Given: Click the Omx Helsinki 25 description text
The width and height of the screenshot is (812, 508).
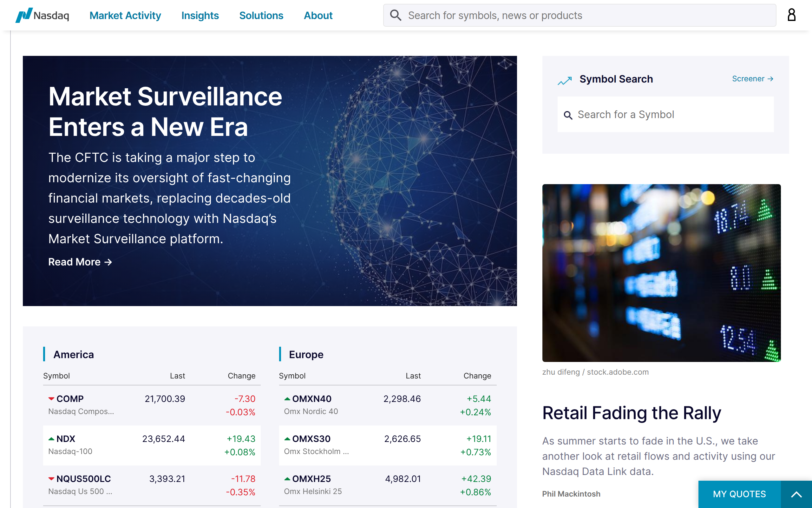Looking at the screenshot, I should pos(313,491).
